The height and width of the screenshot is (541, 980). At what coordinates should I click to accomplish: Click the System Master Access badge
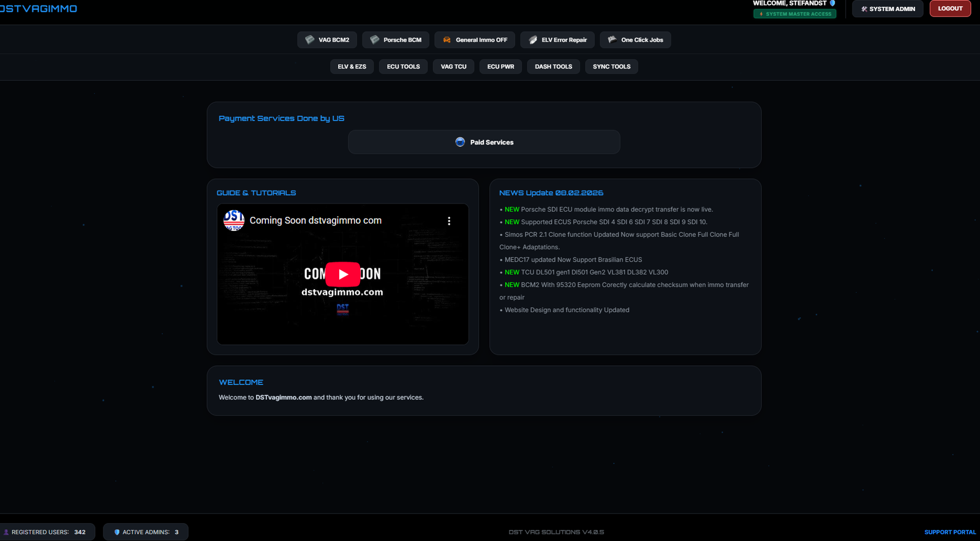pos(795,14)
